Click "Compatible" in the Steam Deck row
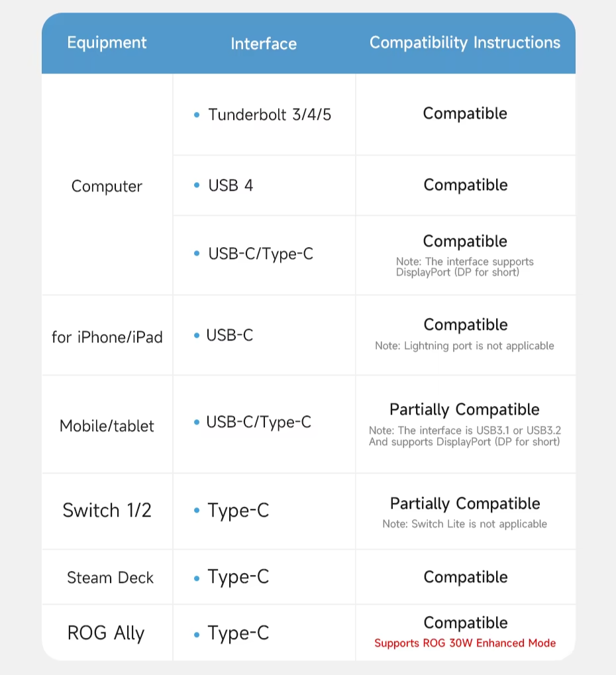The image size is (616, 675). point(466,577)
